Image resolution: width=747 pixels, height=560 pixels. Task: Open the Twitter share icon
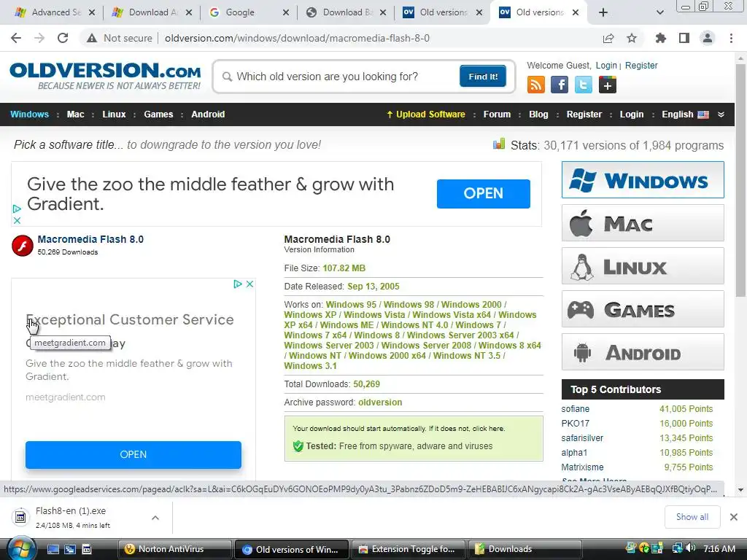[584, 85]
